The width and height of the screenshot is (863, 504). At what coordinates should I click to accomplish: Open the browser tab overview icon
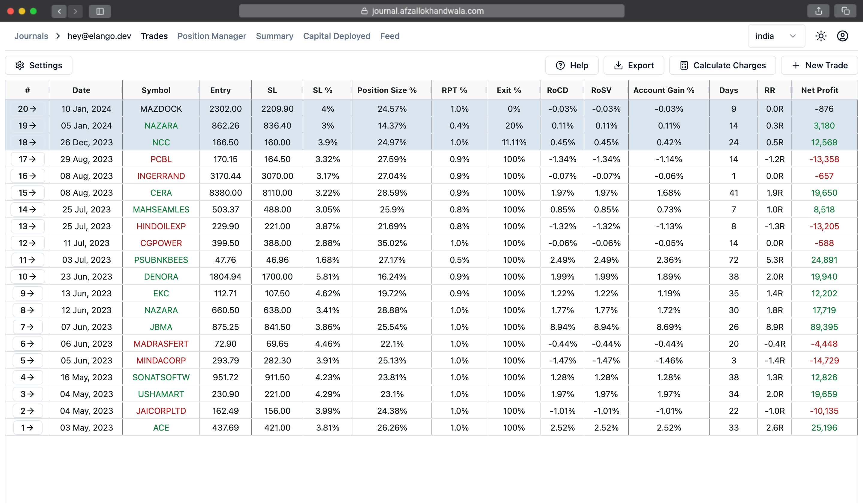click(x=846, y=11)
